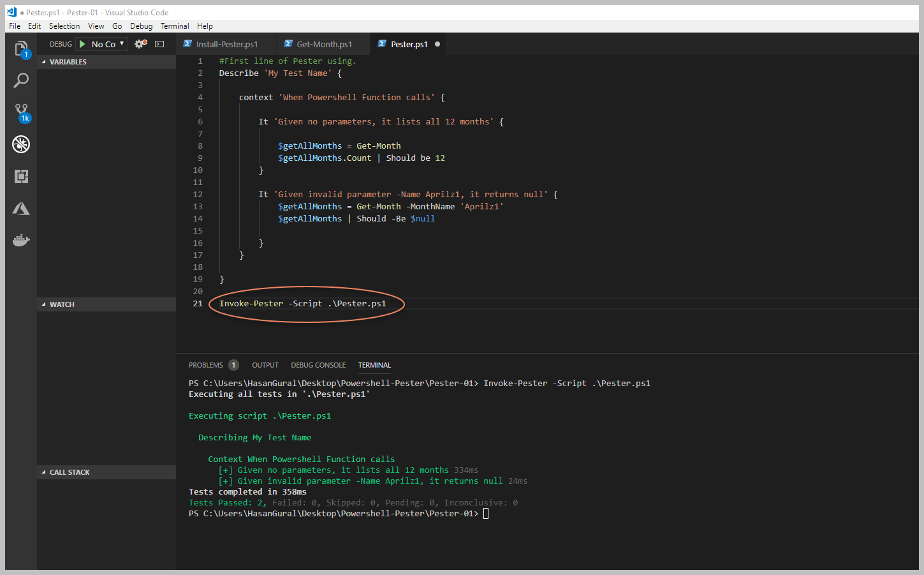
Task: Click 'Describing My Test Name' terminal line
Action: (254, 438)
